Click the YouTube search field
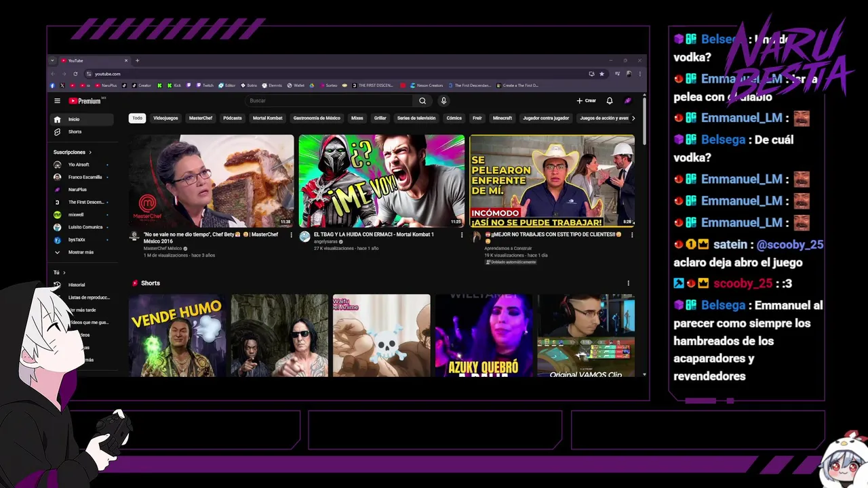Screen dimensions: 868x488 329,101
